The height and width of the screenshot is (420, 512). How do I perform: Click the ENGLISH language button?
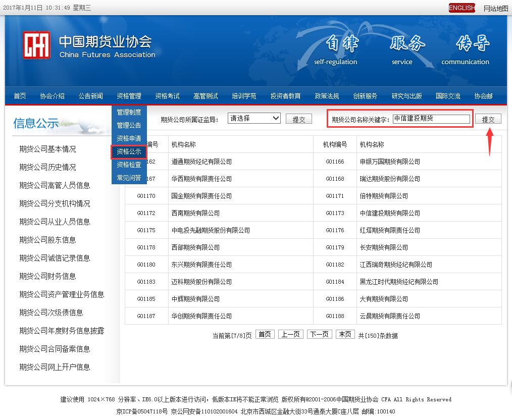[462, 8]
